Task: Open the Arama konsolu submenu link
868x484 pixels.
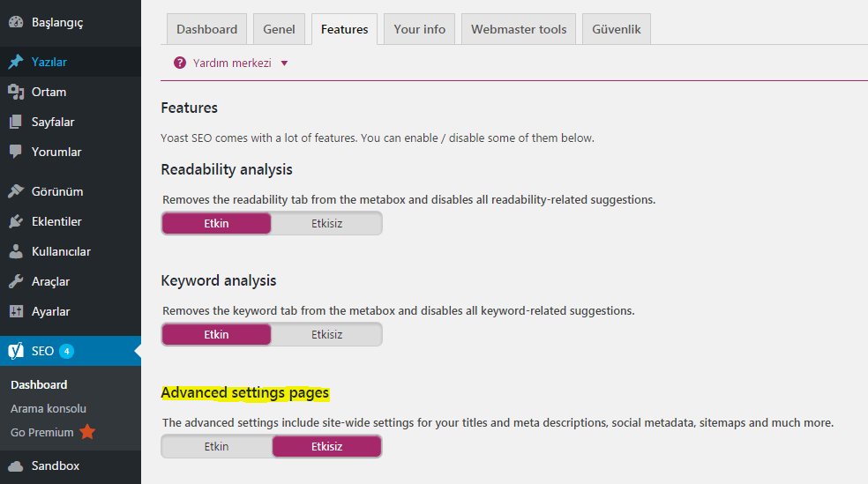Action: pyautogui.click(x=49, y=409)
